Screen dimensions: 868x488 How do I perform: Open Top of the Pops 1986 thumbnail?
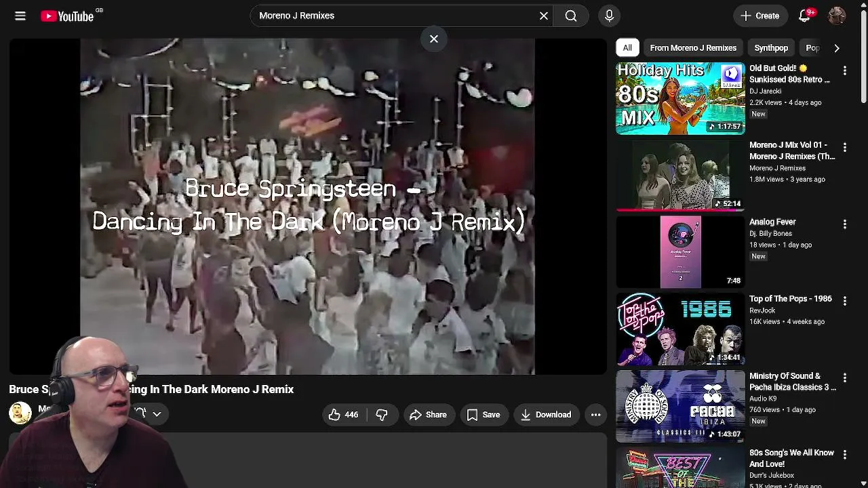[680, 329]
